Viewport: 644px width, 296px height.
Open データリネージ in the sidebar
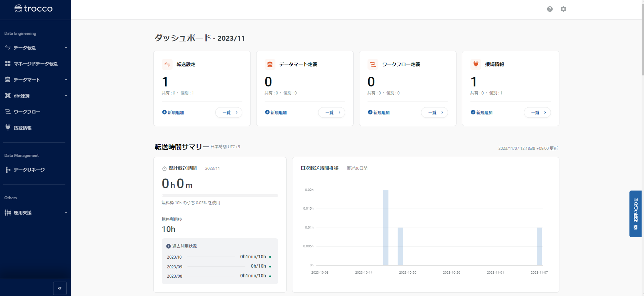(x=29, y=170)
